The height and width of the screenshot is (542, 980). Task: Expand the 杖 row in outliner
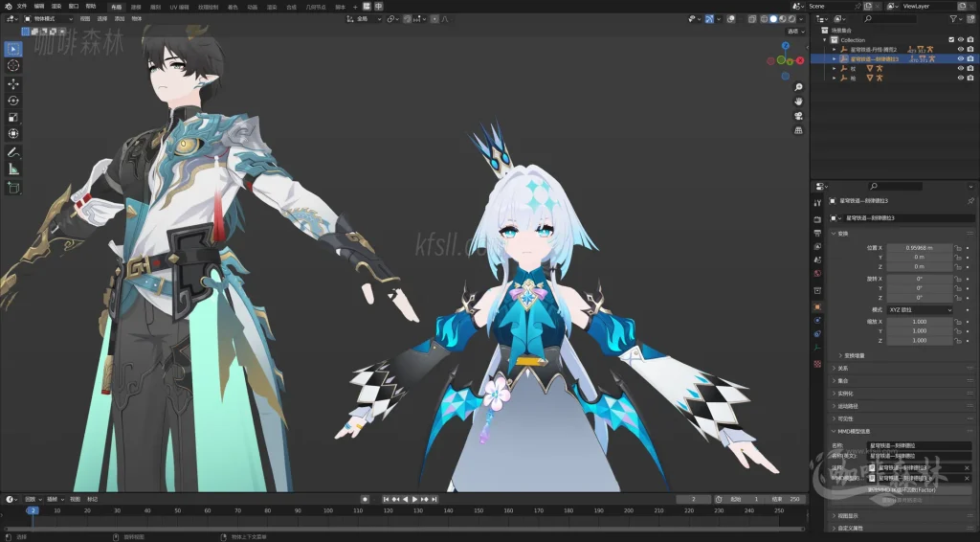834,69
